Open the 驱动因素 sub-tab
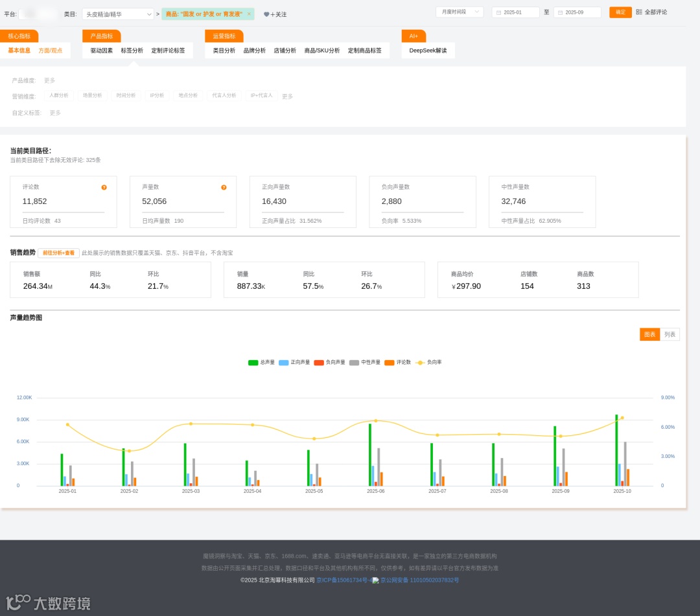 (x=102, y=51)
